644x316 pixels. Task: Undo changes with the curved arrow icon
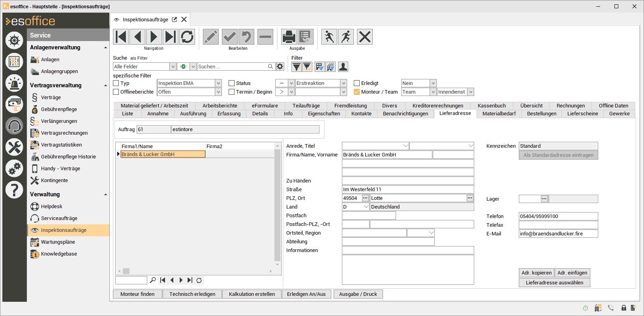pyautogui.click(x=246, y=37)
